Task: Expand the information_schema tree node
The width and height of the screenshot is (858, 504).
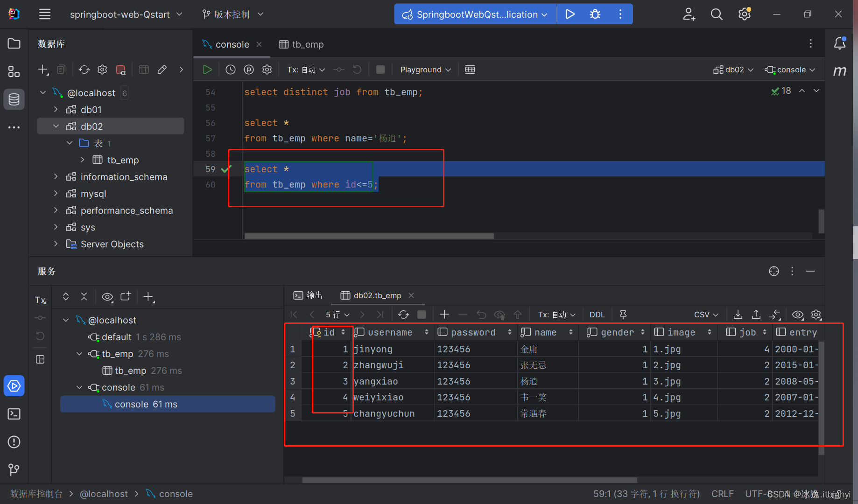Action: point(56,177)
